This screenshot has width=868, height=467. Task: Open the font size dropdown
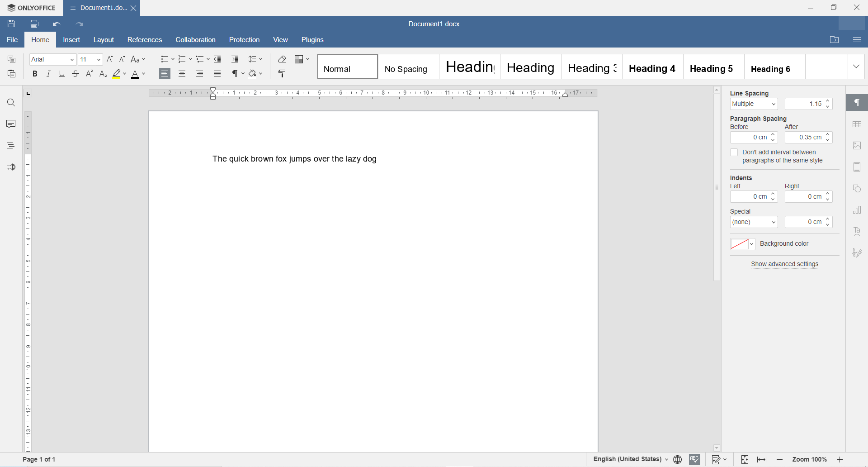(x=99, y=60)
